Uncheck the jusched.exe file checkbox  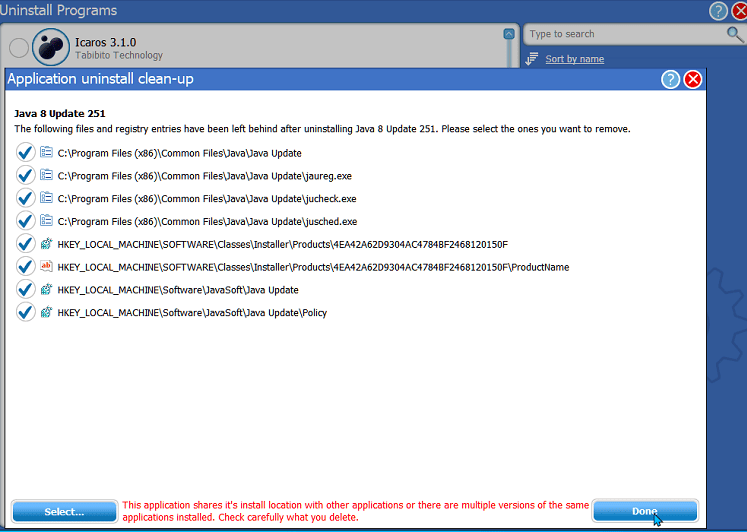(x=25, y=221)
